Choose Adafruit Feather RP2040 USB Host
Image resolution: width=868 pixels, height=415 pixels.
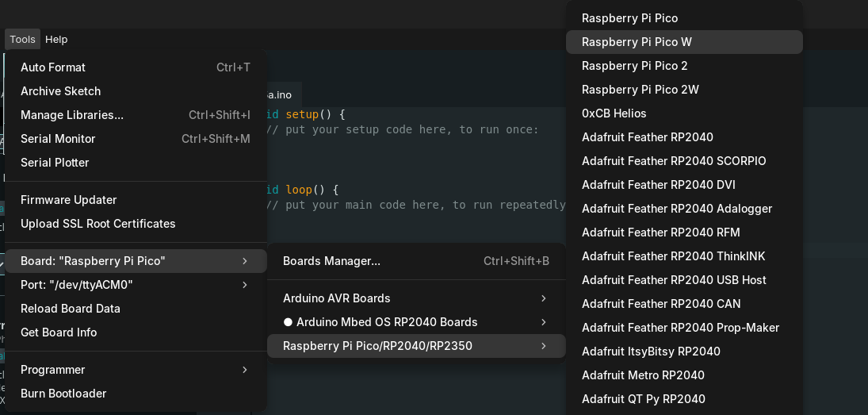point(684,280)
